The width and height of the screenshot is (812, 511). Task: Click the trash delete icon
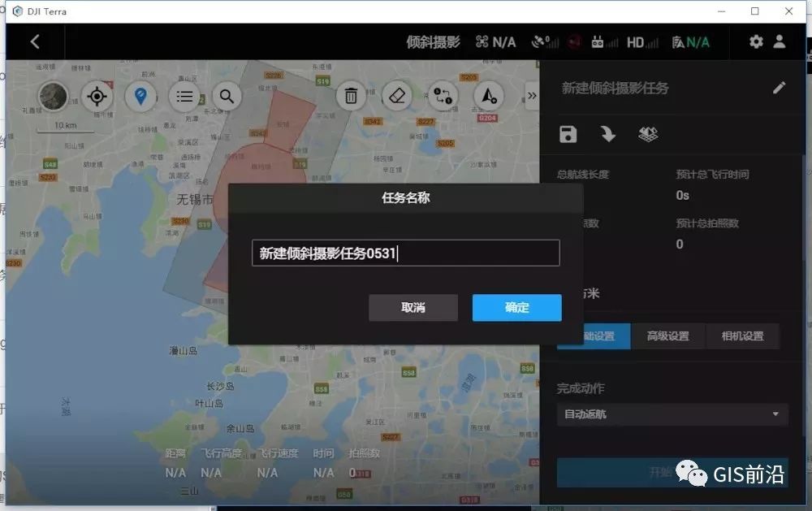click(350, 96)
